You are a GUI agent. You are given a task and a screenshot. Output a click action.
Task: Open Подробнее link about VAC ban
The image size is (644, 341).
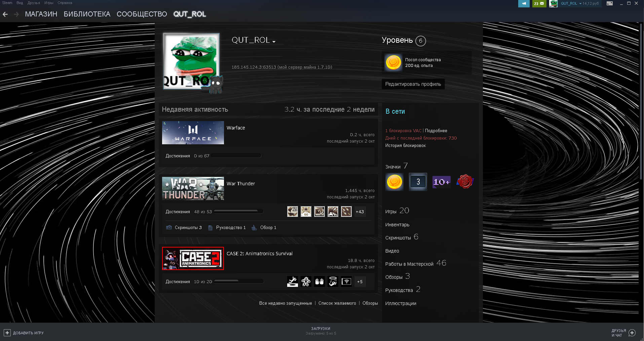(x=436, y=130)
